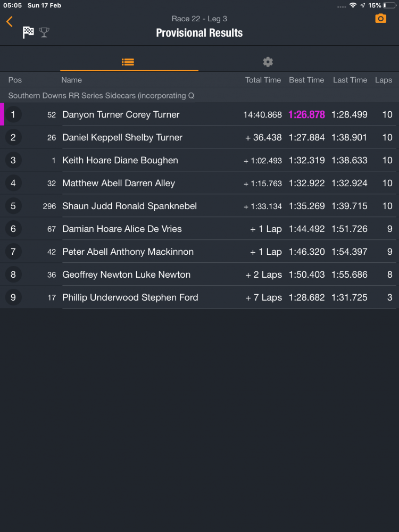The image size is (399, 532).
Task: Tap the Total Time column header
Action: coord(263,80)
